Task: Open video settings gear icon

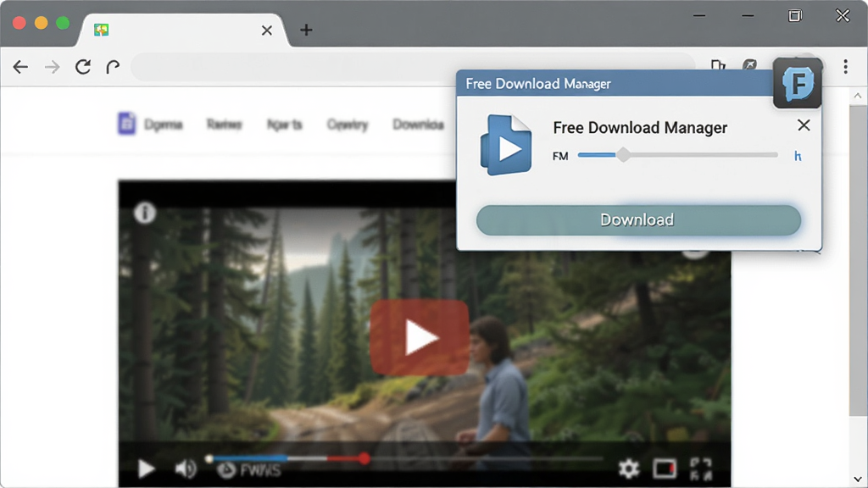Action: (x=629, y=469)
